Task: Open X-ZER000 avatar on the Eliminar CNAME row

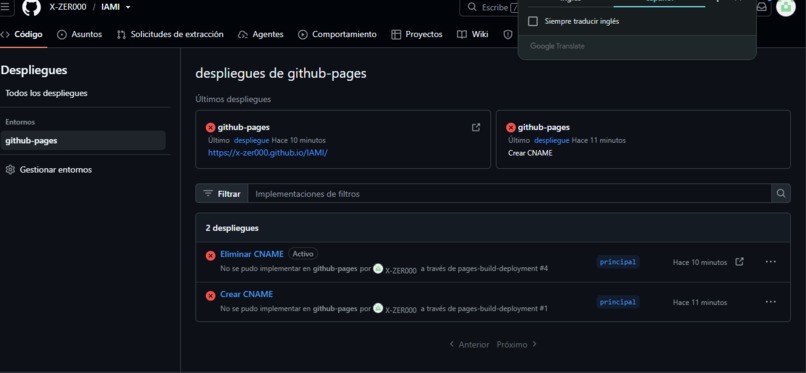Action: [378, 268]
